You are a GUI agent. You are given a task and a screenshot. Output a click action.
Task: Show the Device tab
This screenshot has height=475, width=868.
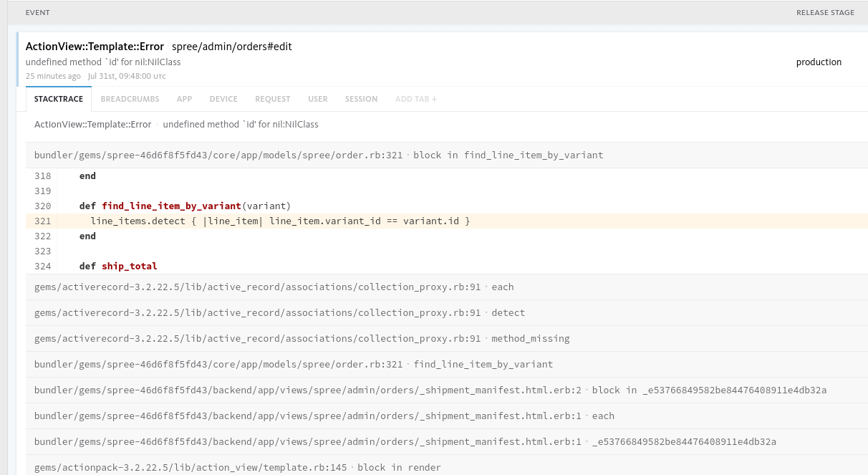[223, 99]
